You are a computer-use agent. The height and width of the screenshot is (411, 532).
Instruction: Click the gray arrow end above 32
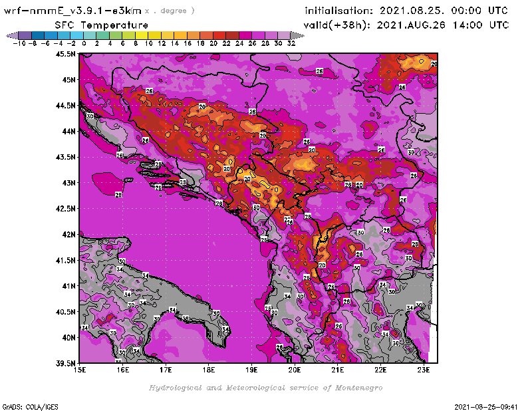tap(297, 35)
